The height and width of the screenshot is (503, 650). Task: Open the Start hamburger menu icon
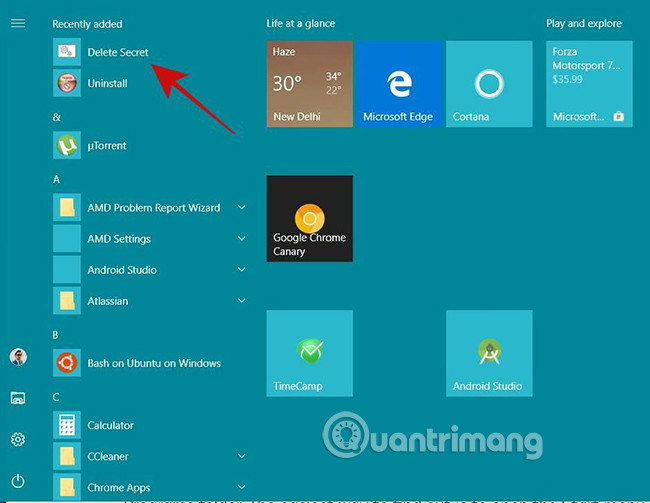[x=18, y=23]
